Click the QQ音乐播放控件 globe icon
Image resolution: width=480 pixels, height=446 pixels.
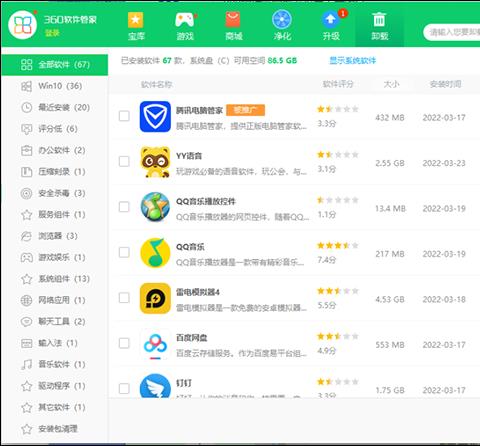(x=155, y=207)
